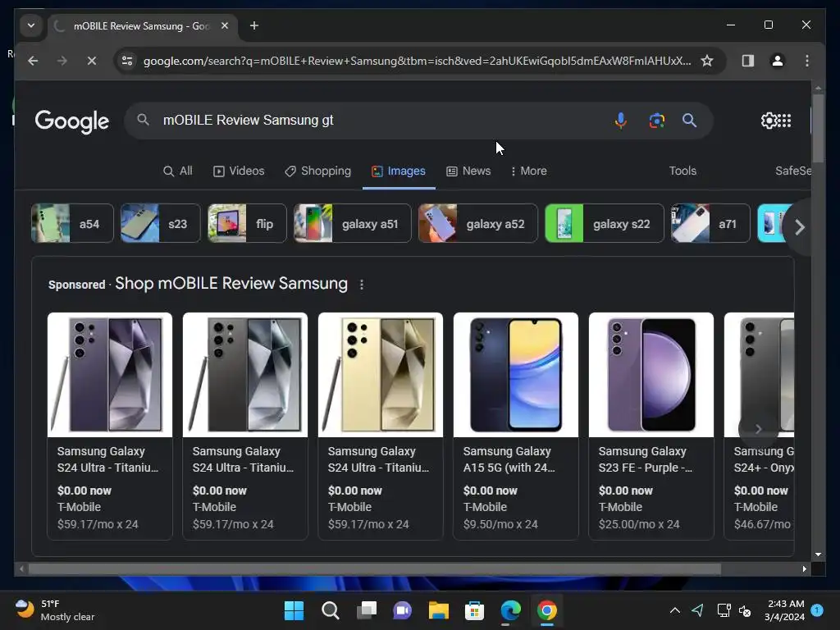Go back to previous page
The height and width of the screenshot is (630, 840).
pyautogui.click(x=33, y=61)
